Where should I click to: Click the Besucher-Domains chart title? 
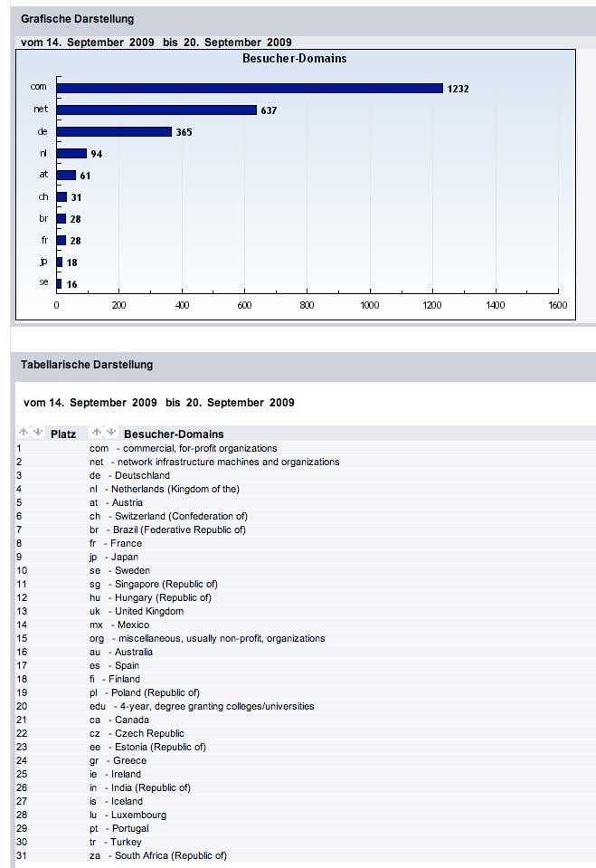click(x=294, y=58)
